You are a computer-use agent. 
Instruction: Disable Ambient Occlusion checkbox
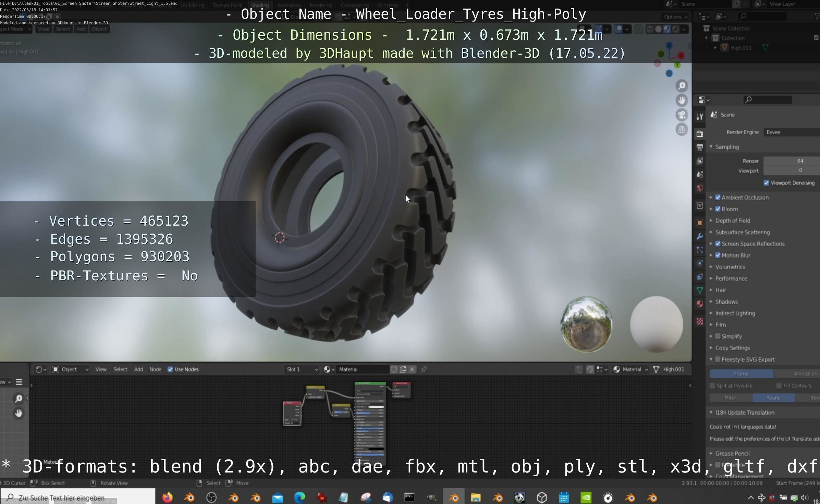point(718,198)
